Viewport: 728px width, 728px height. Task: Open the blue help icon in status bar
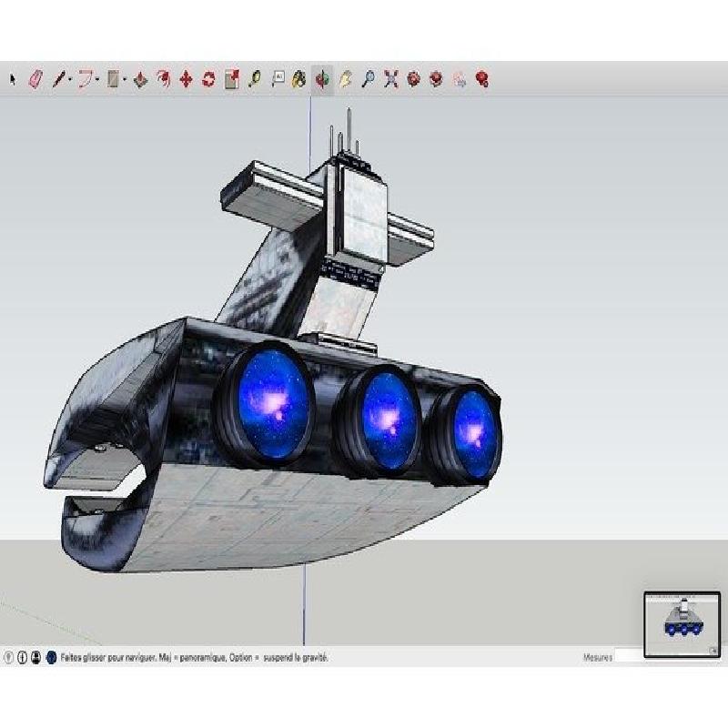point(52,657)
